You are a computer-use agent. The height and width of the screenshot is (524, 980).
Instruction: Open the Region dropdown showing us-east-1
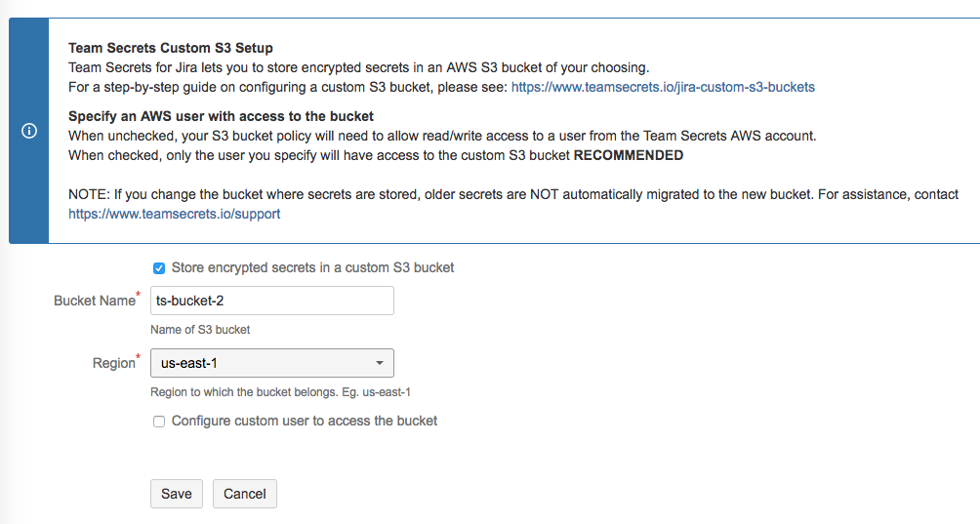click(272, 363)
